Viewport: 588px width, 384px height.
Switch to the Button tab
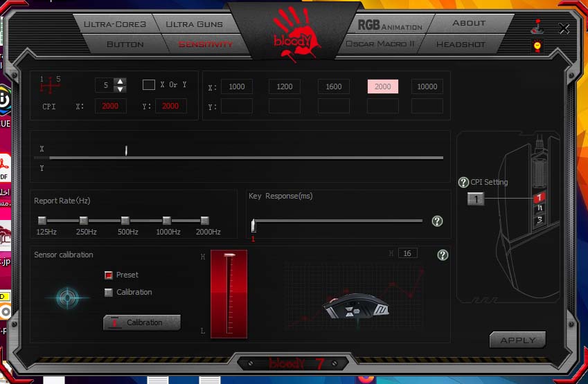point(125,44)
